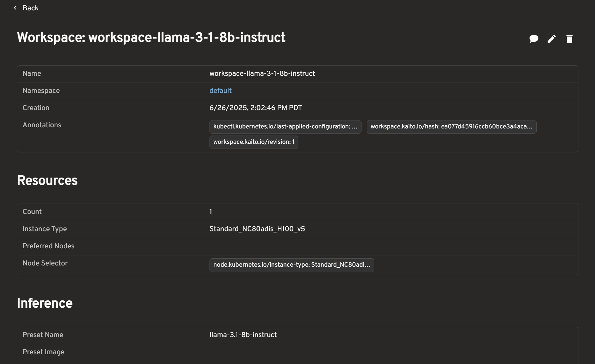This screenshot has width=595, height=364.
Task: Select the Name value workspace-llama-3-1-8b-instruct
Action: (262, 74)
